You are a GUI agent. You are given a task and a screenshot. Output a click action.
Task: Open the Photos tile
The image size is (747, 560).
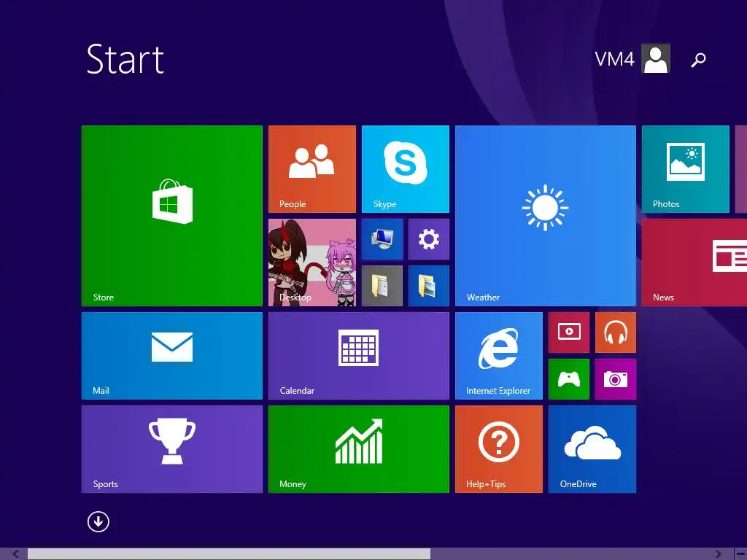tap(686, 169)
